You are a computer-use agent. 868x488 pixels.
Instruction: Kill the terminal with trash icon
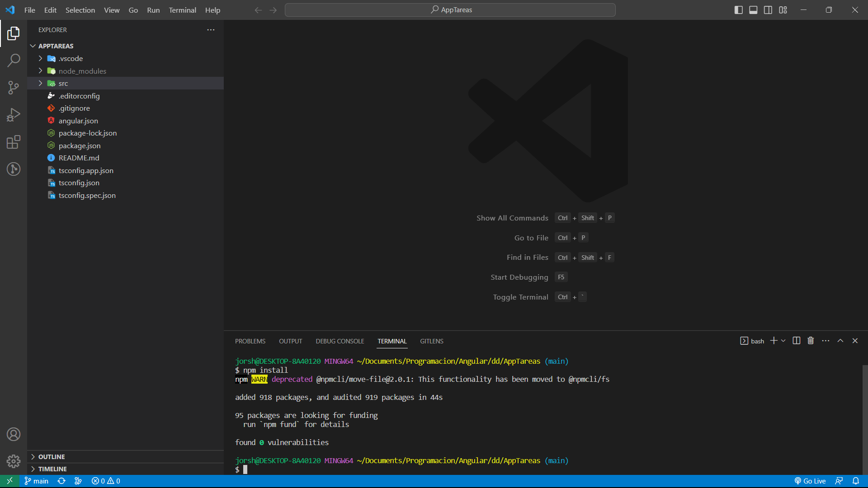[810, 341]
